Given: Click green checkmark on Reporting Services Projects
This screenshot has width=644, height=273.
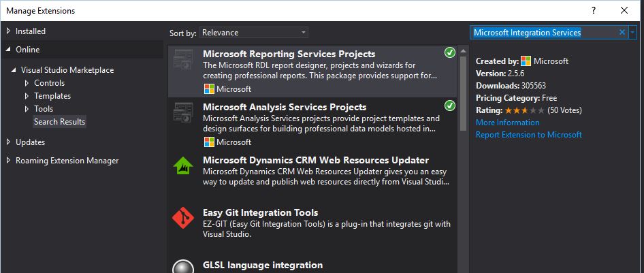Looking at the screenshot, I should pyautogui.click(x=450, y=52).
